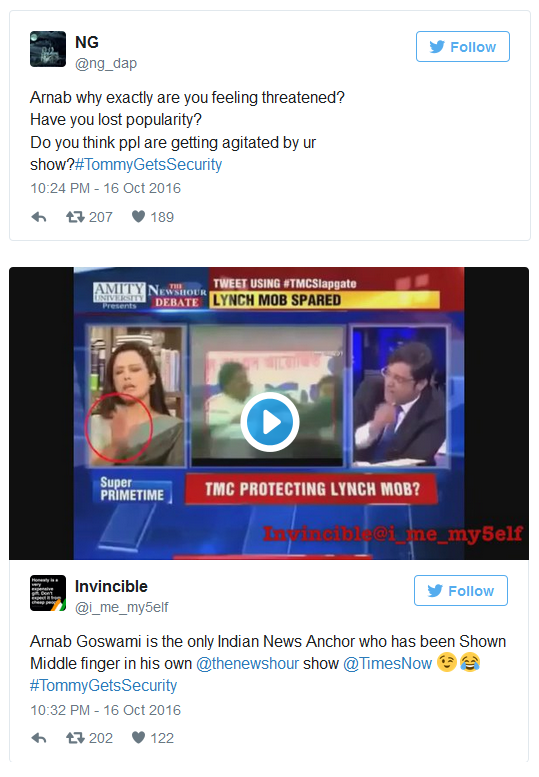Follow the @ng_dap account
The image size is (539, 777).
click(x=463, y=47)
